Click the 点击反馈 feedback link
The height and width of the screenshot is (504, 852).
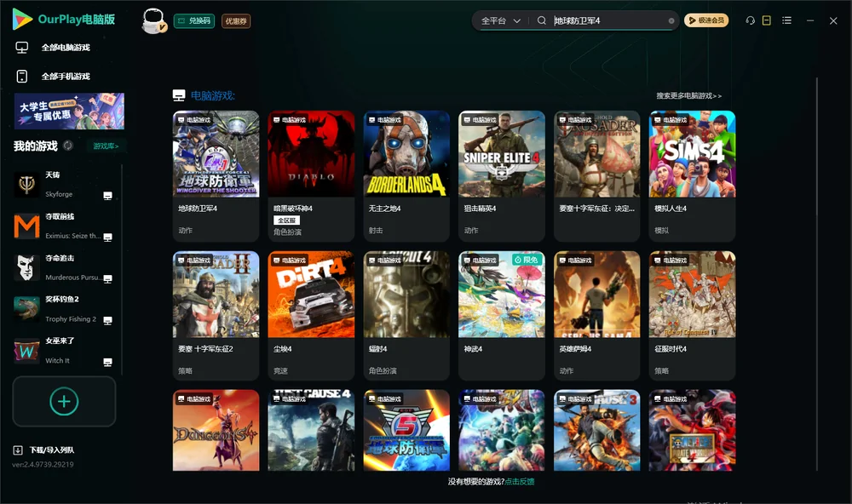520,481
